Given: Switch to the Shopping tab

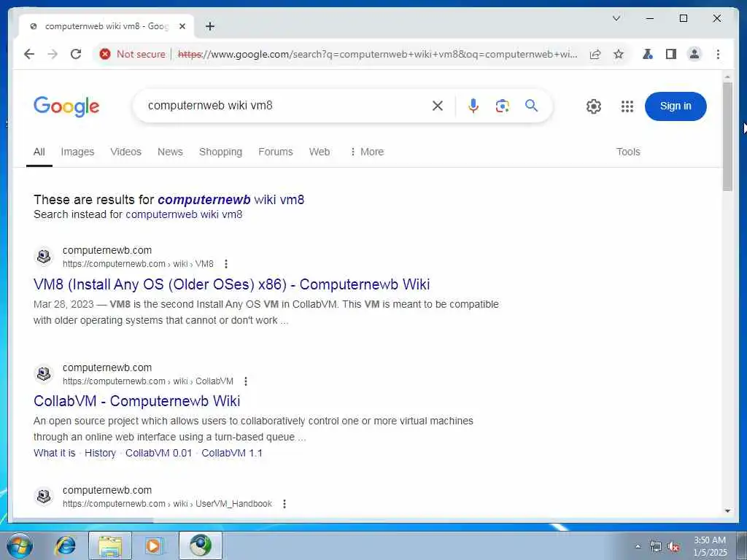Looking at the screenshot, I should click(220, 152).
